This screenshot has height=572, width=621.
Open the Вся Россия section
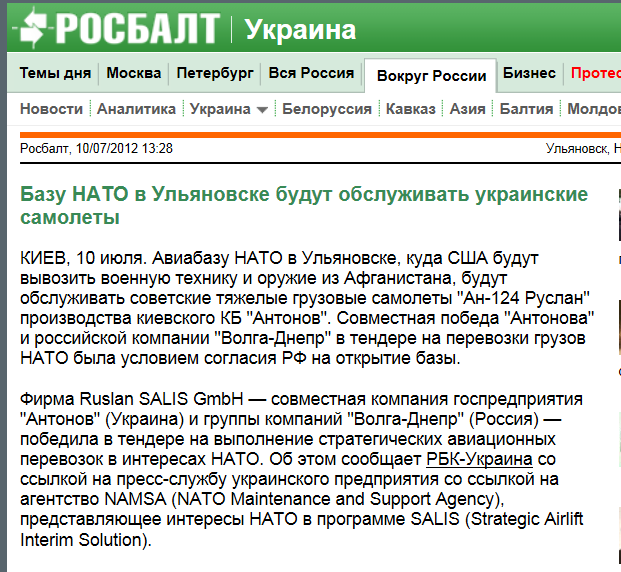(x=311, y=73)
